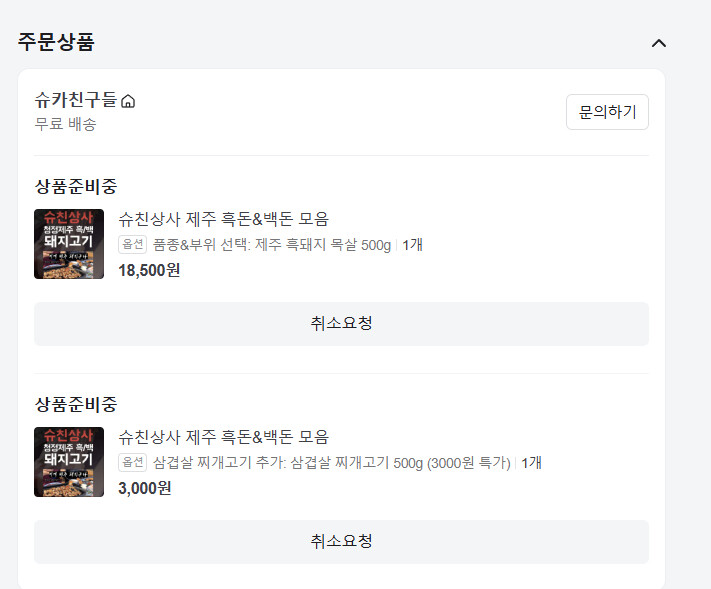Open the product title above 삼겹살 찌개고기 option
This screenshot has height=589, width=711.
[x=223, y=437]
